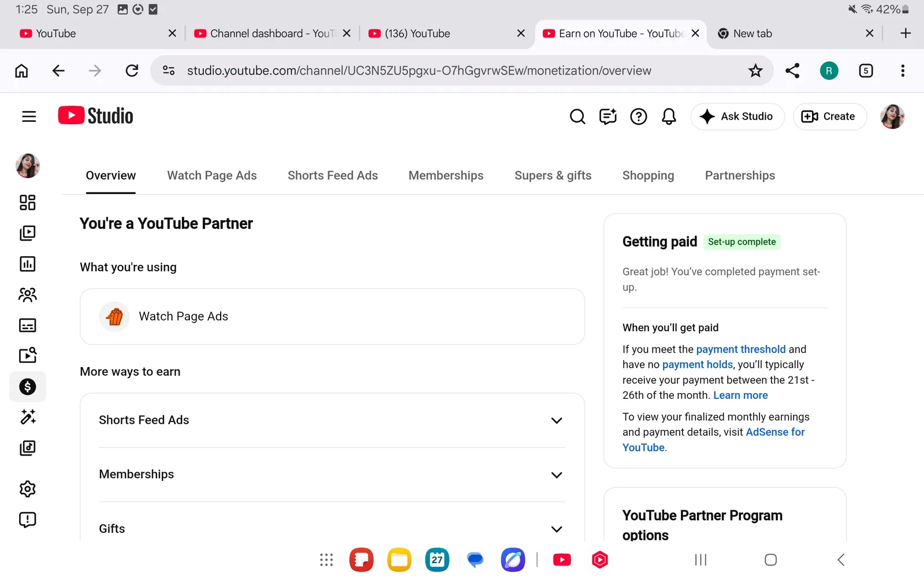924x578 pixels.
Task: Open Settings gear in sidebar
Action: pyautogui.click(x=28, y=489)
